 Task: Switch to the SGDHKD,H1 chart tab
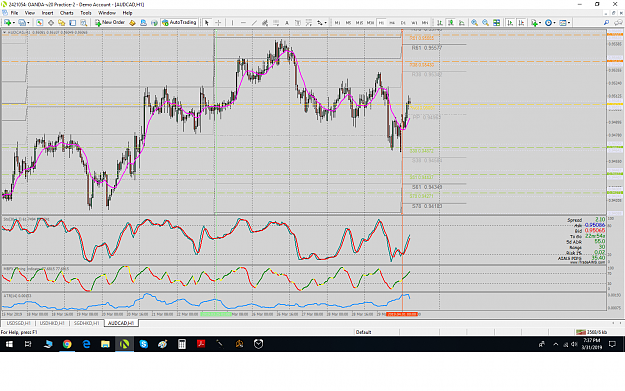click(86, 323)
